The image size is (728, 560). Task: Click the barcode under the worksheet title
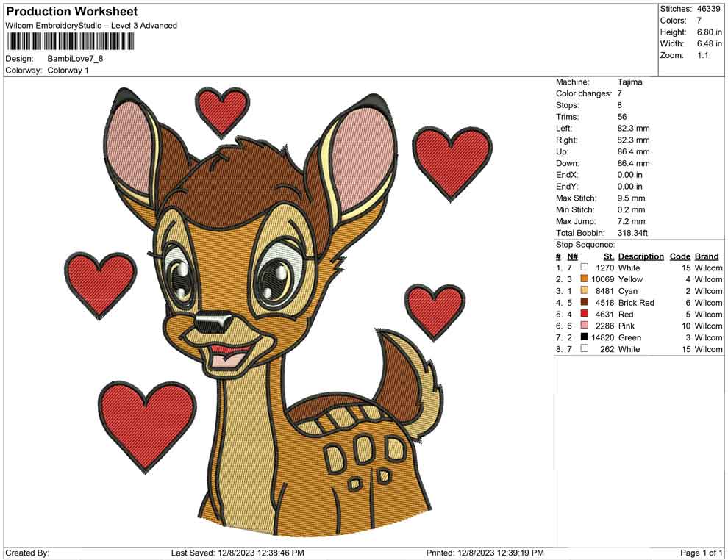coord(70,42)
